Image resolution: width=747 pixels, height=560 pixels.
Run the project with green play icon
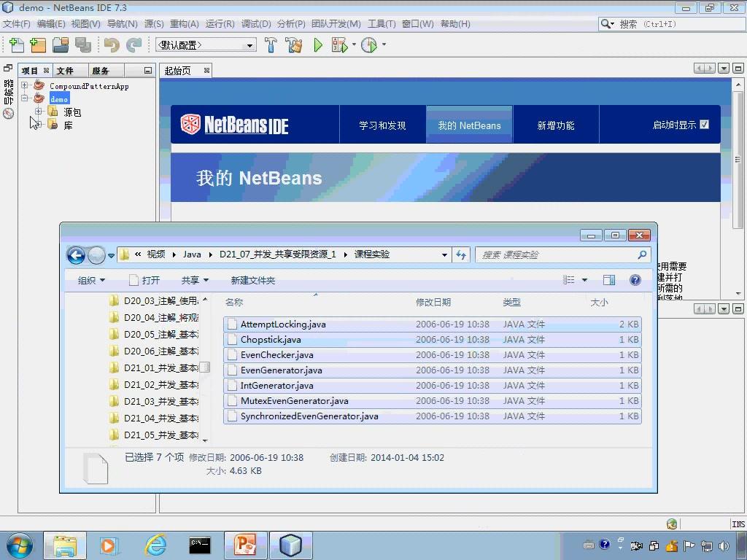318,45
